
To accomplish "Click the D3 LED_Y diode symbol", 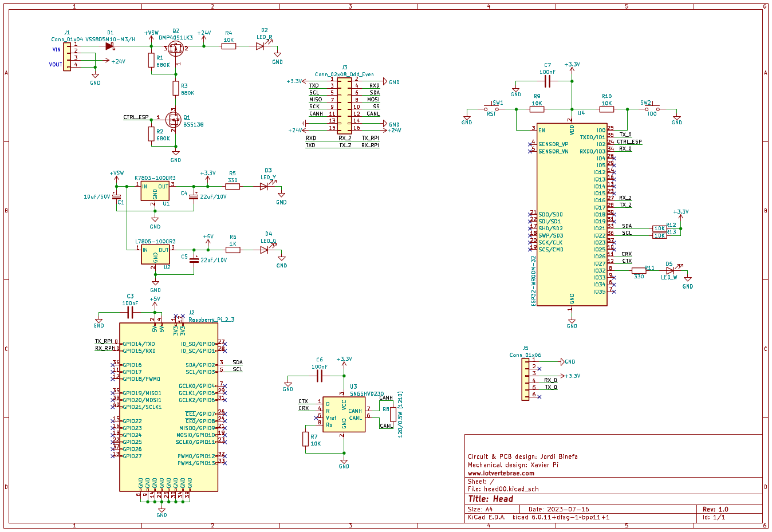I will pyautogui.click(x=265, y=186).
